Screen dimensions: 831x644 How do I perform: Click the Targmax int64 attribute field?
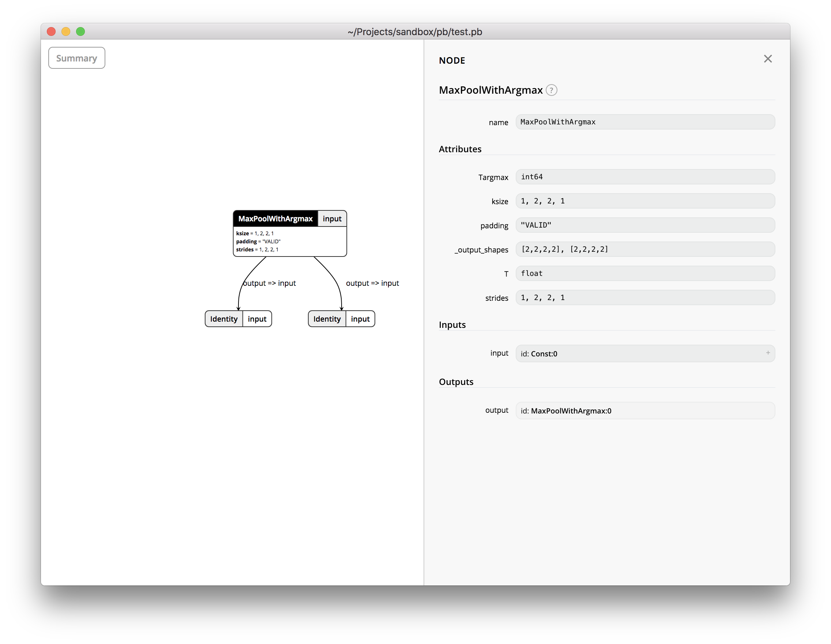(x=645, y=177)
